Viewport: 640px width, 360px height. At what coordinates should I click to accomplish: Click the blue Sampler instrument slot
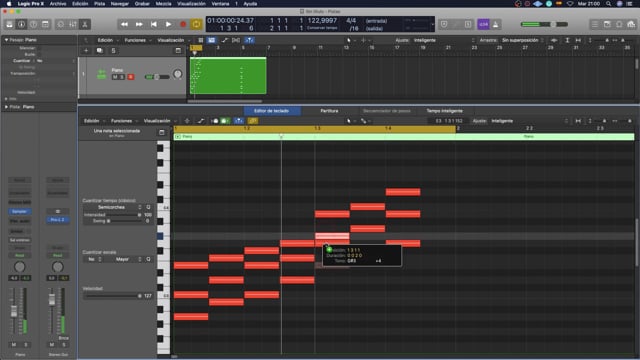pos(19,211)
